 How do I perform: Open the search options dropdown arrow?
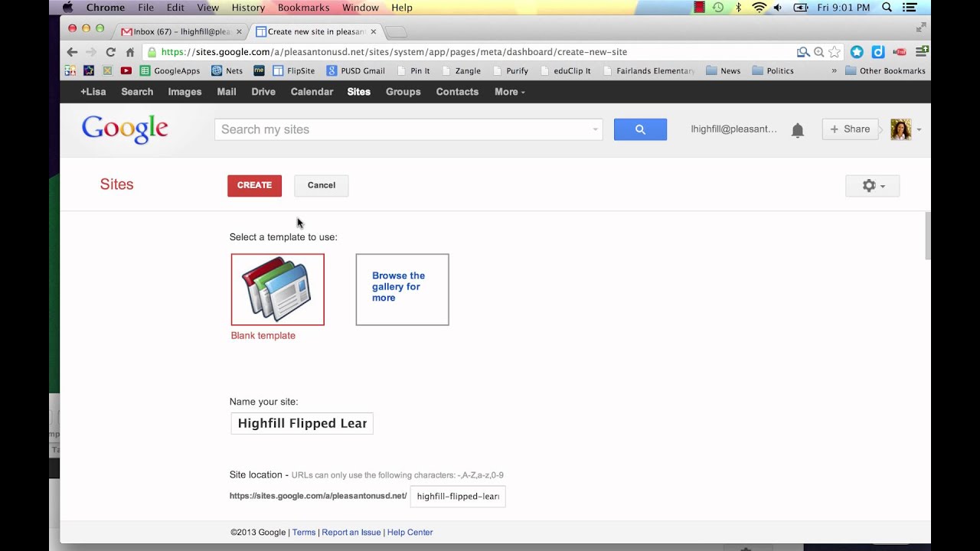(x=595, y=129)
